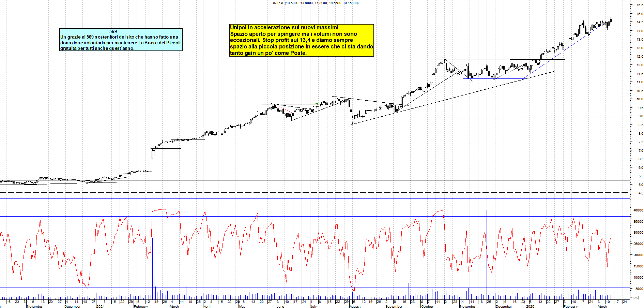Click the 11.5 price axis label
644x308 pixels.
640,74
